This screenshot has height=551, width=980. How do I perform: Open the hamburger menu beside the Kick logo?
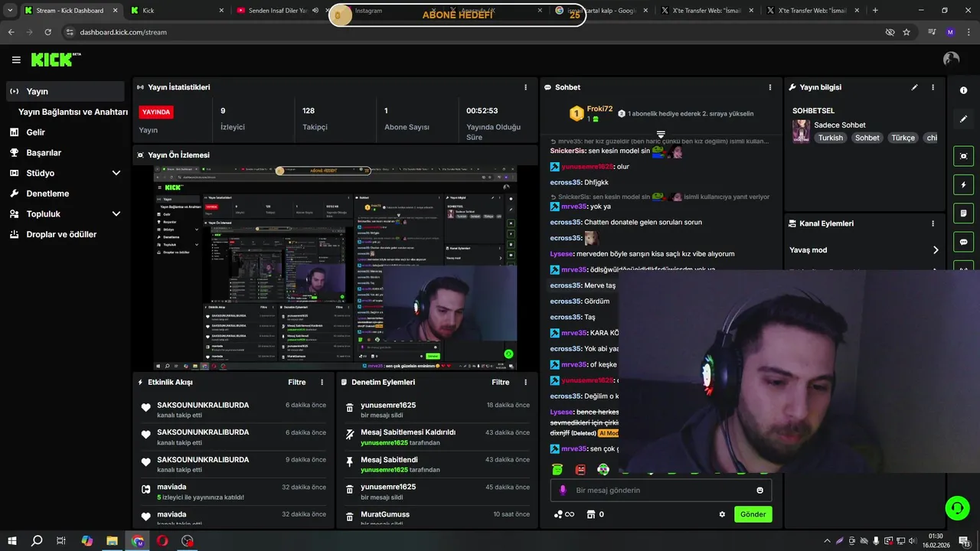click(x=16, y=60)
